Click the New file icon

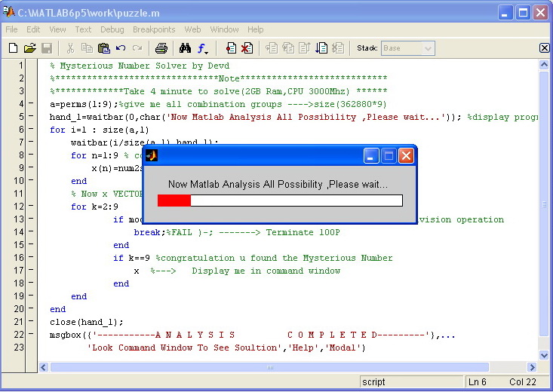pyautogui.click(x=13, y=48)
